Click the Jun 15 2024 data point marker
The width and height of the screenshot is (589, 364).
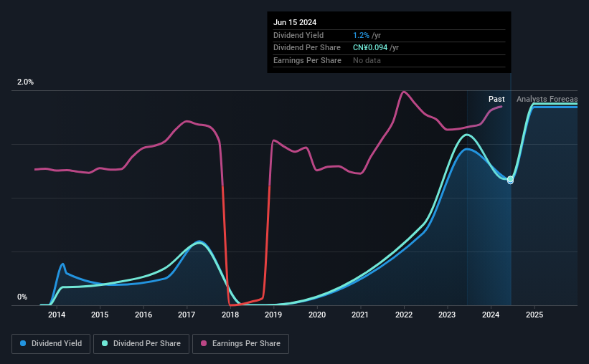coord(510,180)
